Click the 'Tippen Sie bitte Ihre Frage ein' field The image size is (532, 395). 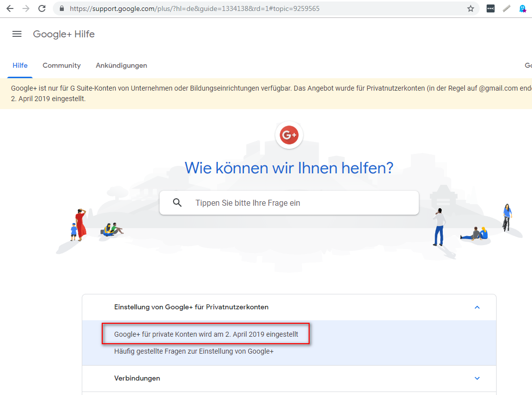289,203
